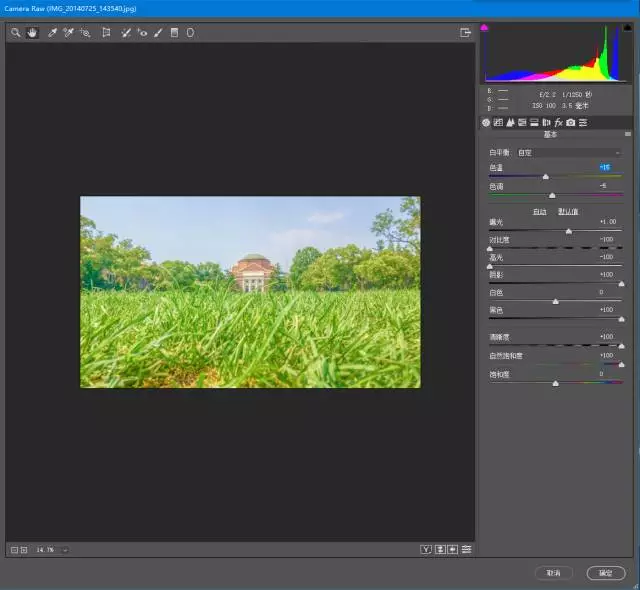Copy current settings to before icon
This screenshot has width=640, height=590.
point(453,550)
